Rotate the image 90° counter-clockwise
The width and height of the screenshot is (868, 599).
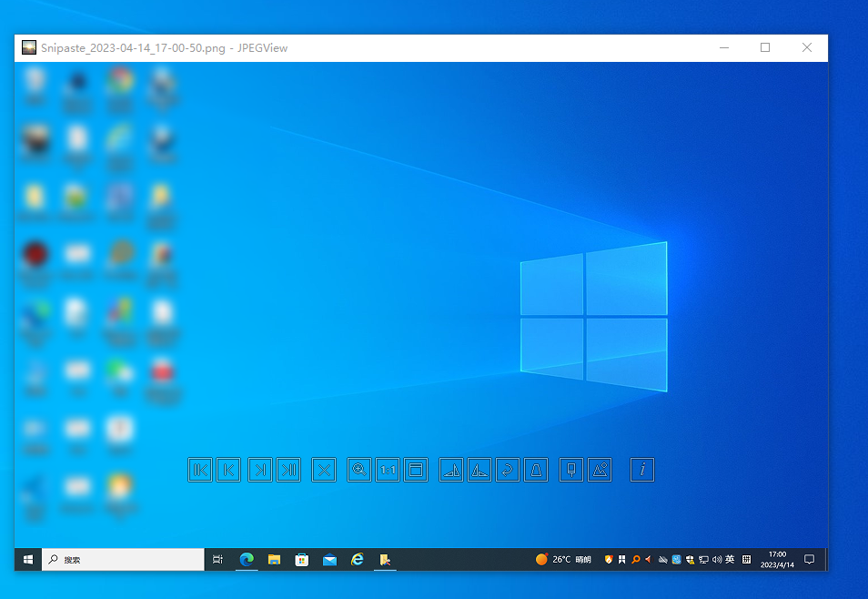tap(479, 470)
